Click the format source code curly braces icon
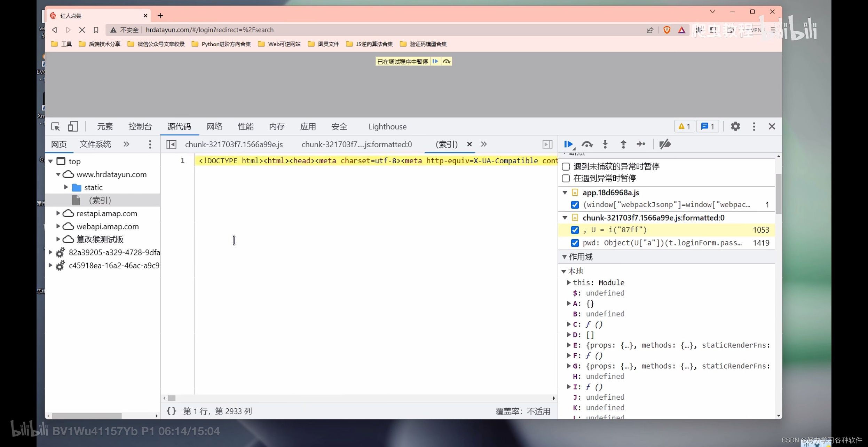This screenshot has width=868, height=447. pyautogui.click(x=171, y=410)
